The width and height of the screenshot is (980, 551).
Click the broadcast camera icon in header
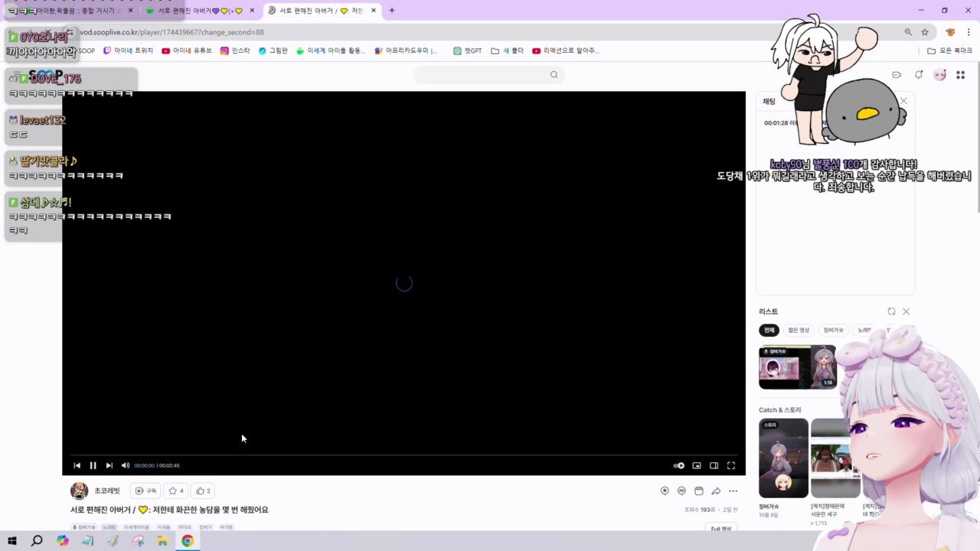tap(897, 74)
